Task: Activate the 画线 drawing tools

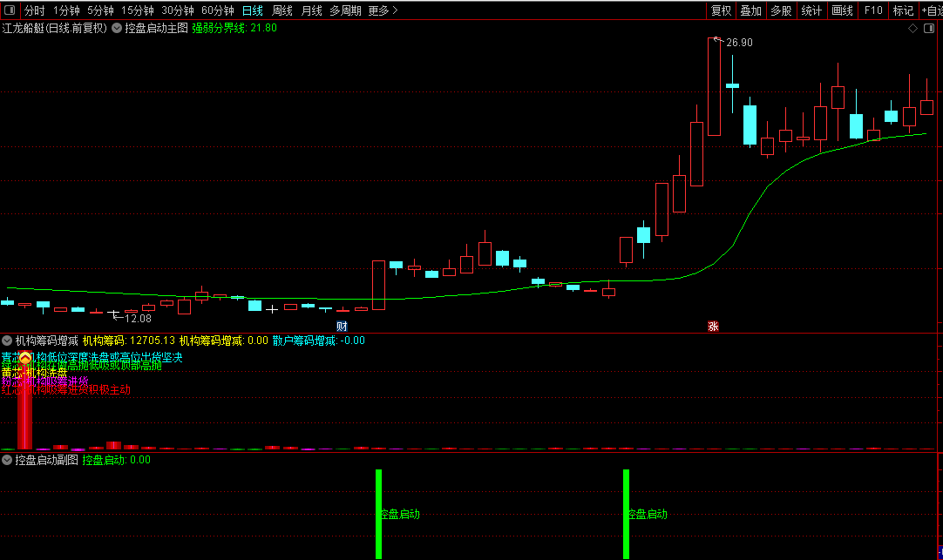Action: click(842, 10)
